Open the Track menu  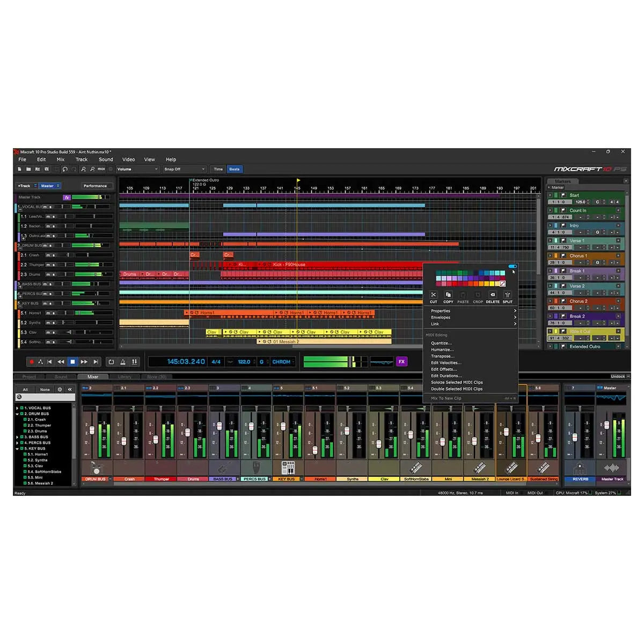(x=81, y=159)
